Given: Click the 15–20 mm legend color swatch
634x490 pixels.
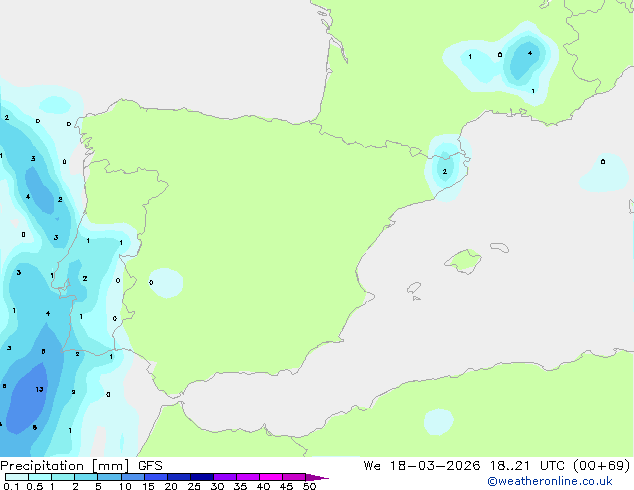Looking at the screenshot, I should pyautogui.click(x=156, y=477).
